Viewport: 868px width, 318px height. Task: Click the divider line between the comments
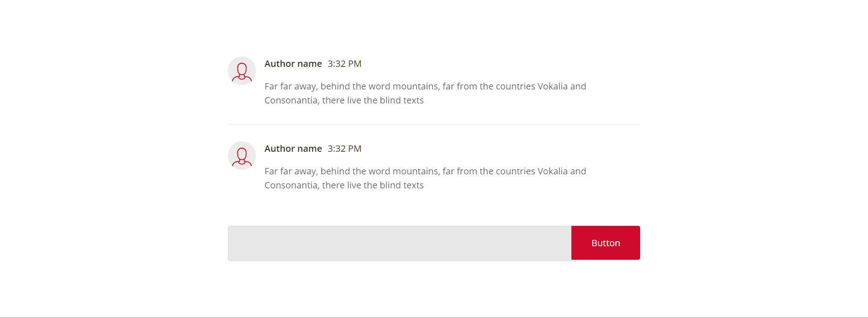tap(434, 124)
